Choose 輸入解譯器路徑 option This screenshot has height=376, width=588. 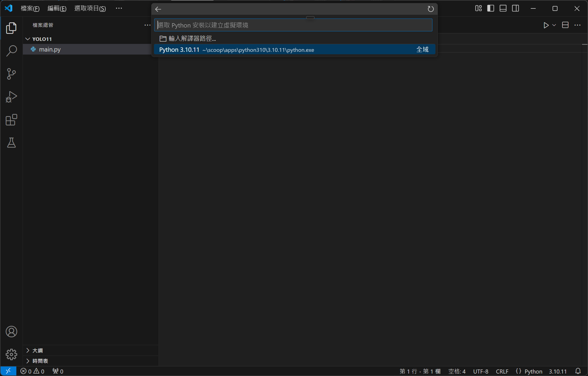[x=192, y=38]
